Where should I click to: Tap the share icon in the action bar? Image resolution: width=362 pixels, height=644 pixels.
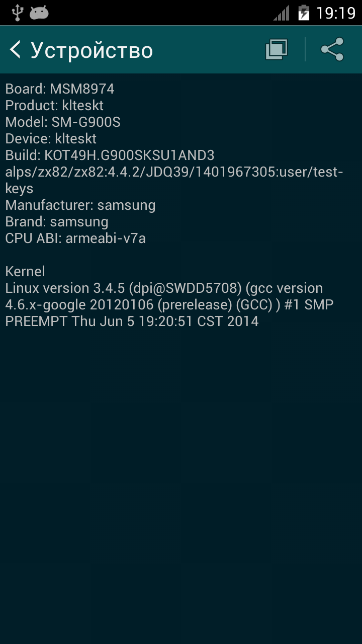coord(332,50)
